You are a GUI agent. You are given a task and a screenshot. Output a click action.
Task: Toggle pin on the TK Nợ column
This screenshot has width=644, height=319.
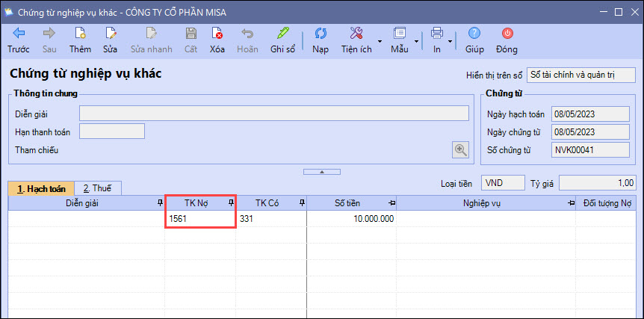231,202
